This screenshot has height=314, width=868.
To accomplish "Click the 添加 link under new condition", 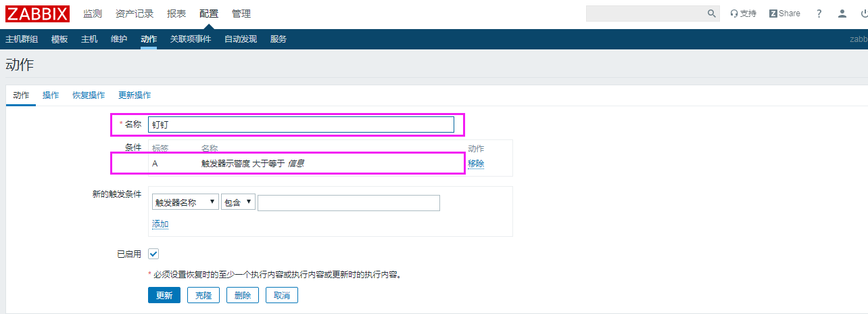I will pos(160,224).
